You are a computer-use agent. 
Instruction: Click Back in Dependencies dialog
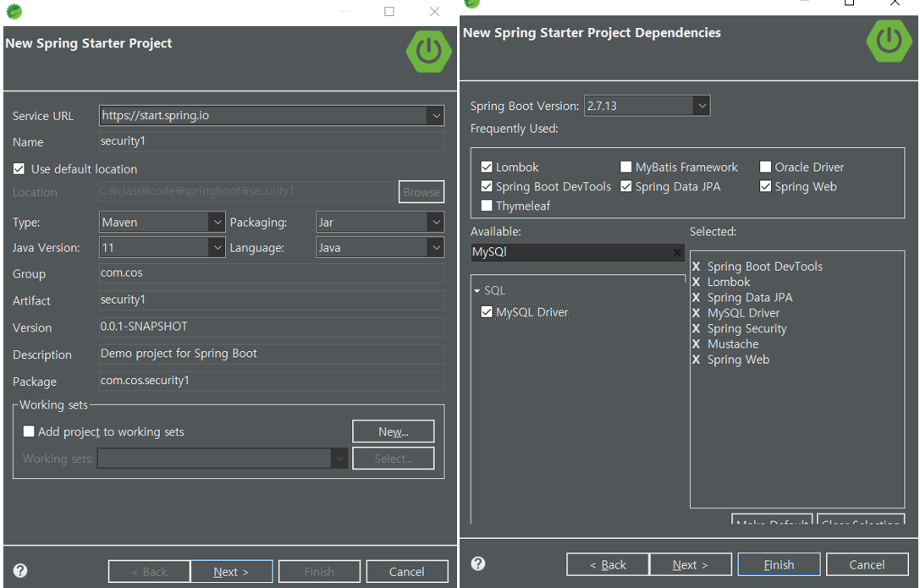[608, 564]
